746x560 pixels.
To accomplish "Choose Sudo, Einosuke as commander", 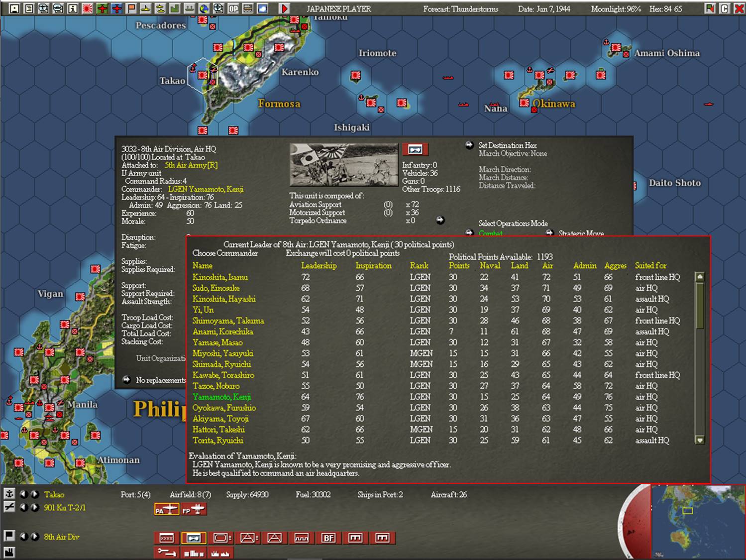I will point(216,288).
